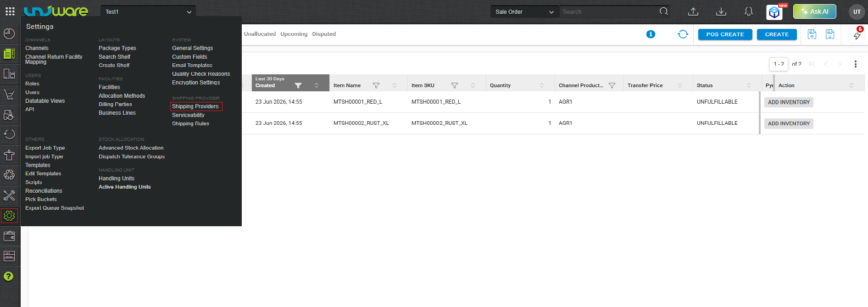868x307 pixels.
Task: Open General Settings menu item
Action: [193, 48]
